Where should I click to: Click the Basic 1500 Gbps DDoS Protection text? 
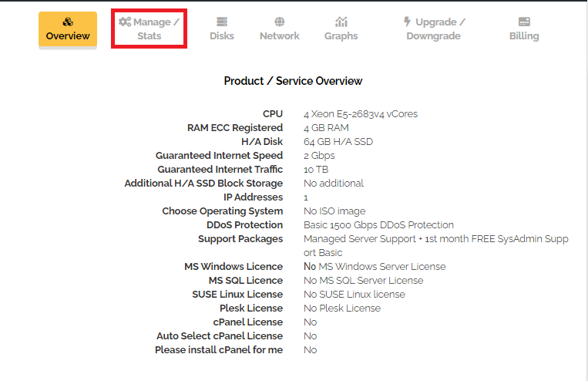coord(378,225)
